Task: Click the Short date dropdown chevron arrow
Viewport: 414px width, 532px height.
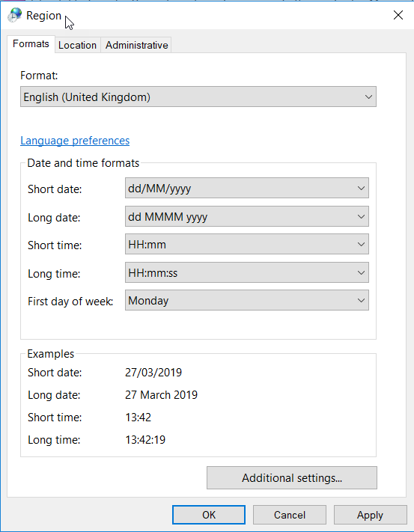Action: tap(361, 188)
